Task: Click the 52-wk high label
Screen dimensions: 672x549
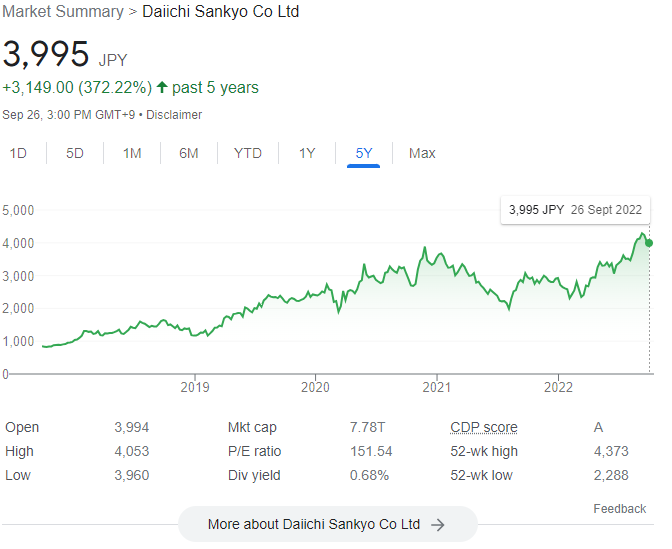Action: click(x=484, y=451)
